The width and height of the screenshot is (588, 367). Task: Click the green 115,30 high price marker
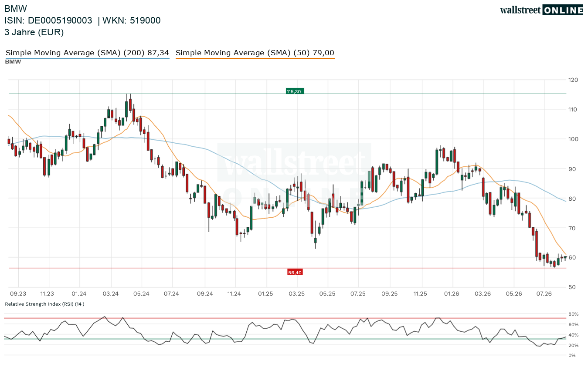click(295, 91)
